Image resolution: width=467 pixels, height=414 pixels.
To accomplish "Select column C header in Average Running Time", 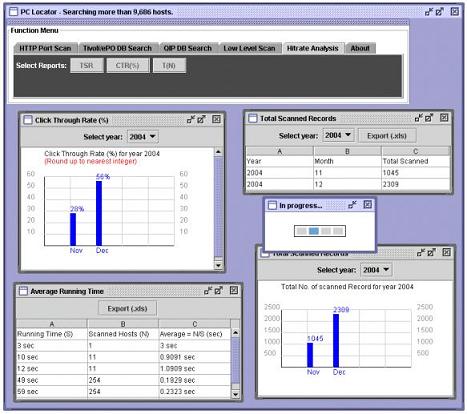I will [195, 324].
